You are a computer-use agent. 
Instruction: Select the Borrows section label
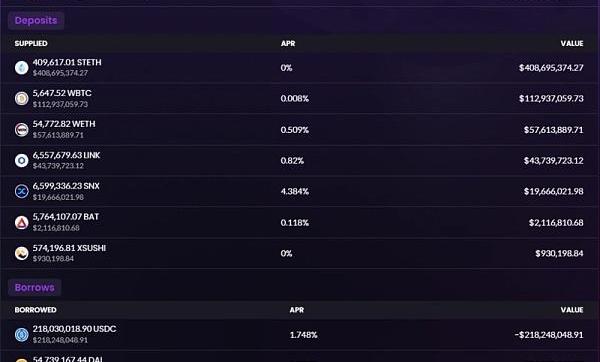click(x=34, y=287)
